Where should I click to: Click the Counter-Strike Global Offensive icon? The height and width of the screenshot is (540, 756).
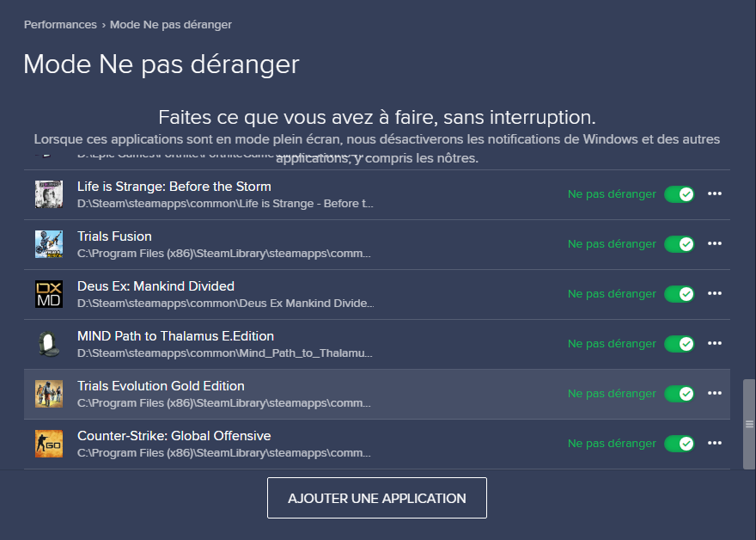point(49,444)
